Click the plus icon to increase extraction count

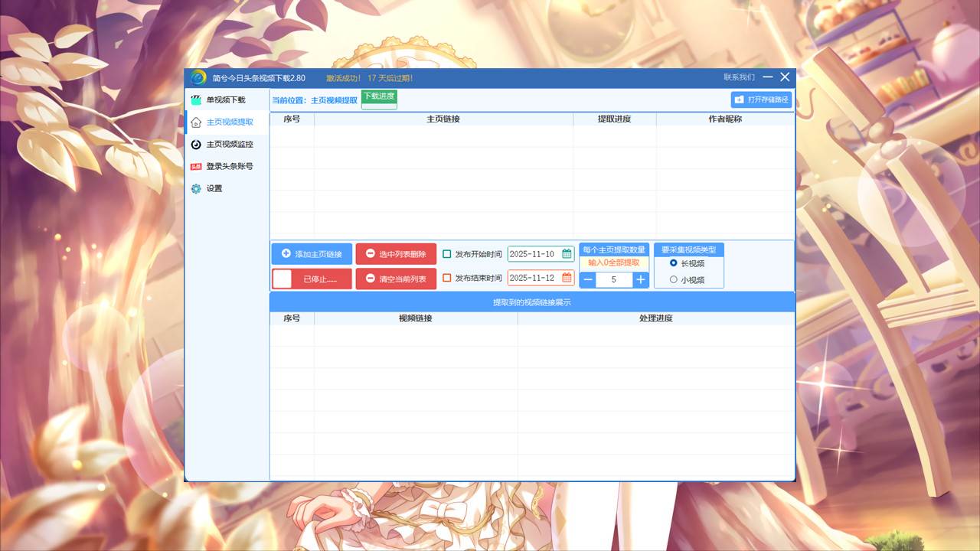640,280
